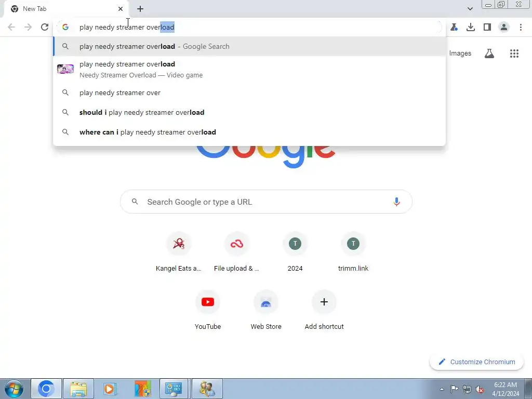Open the Chrome Labs flask in toolbar

pyautogui.click(x=454, y=27)
